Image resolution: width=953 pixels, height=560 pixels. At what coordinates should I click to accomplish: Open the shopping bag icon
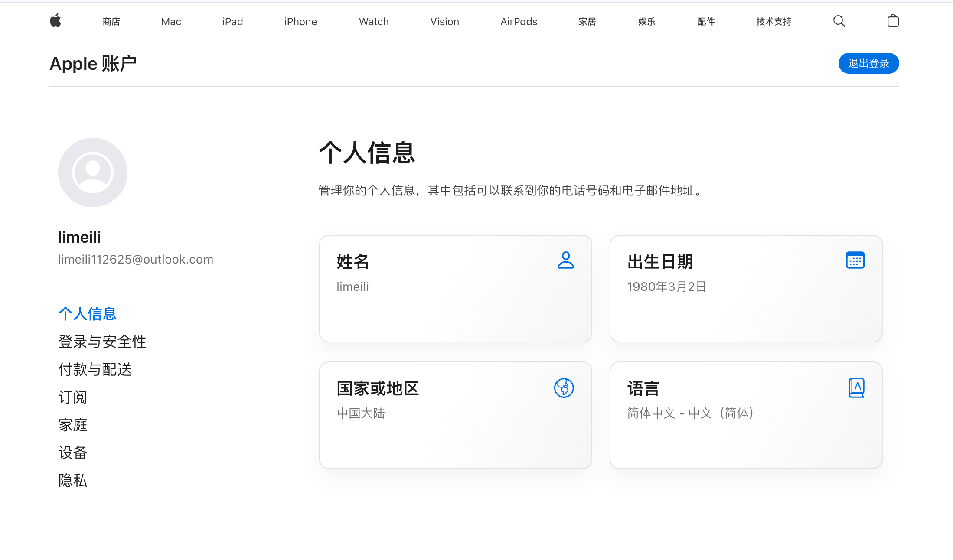[893, 21]
